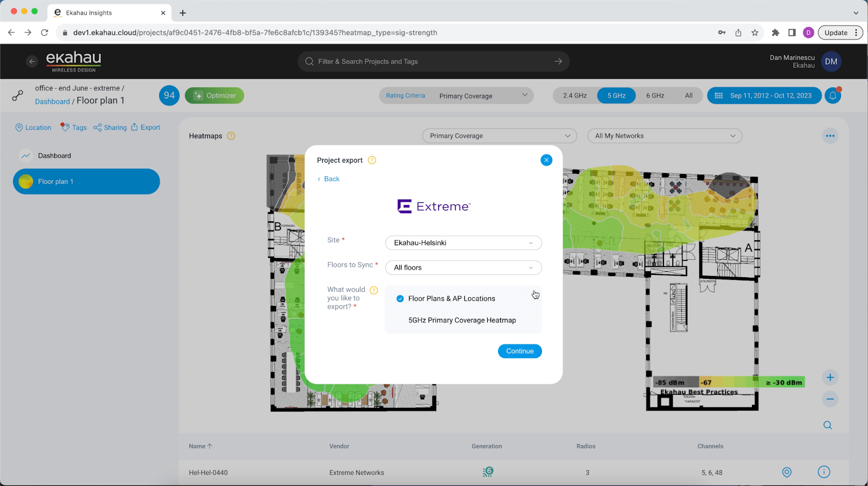Viewport: 868px width, 486px height.
Task: Open the three-dot more options menu
Action: tap(830, 136)
